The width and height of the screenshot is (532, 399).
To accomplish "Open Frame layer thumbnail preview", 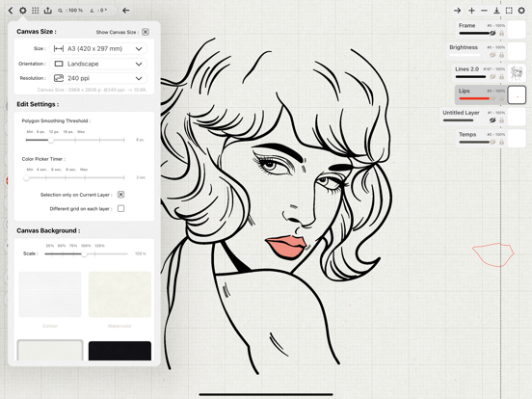I will [x=517, y=30].
